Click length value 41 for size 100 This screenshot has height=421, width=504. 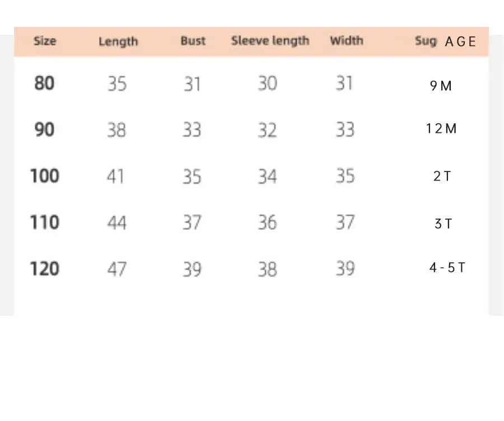[115, 177]
